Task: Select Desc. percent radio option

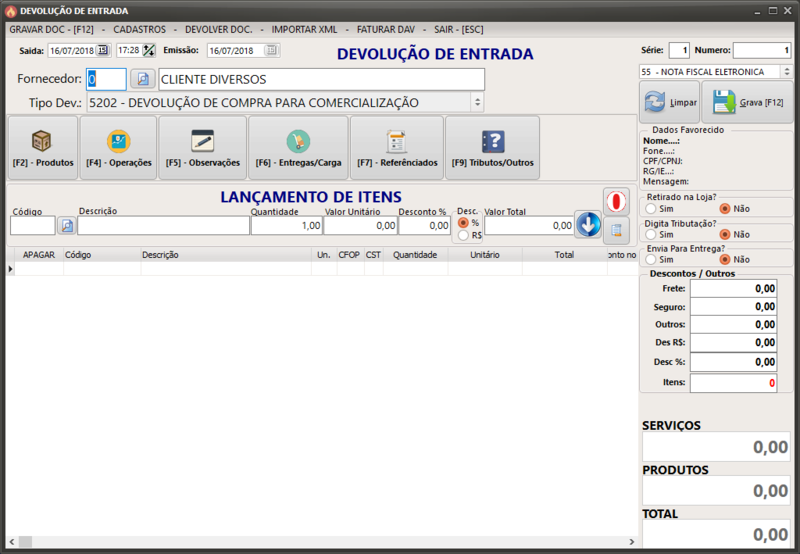Action: point(463,223)
